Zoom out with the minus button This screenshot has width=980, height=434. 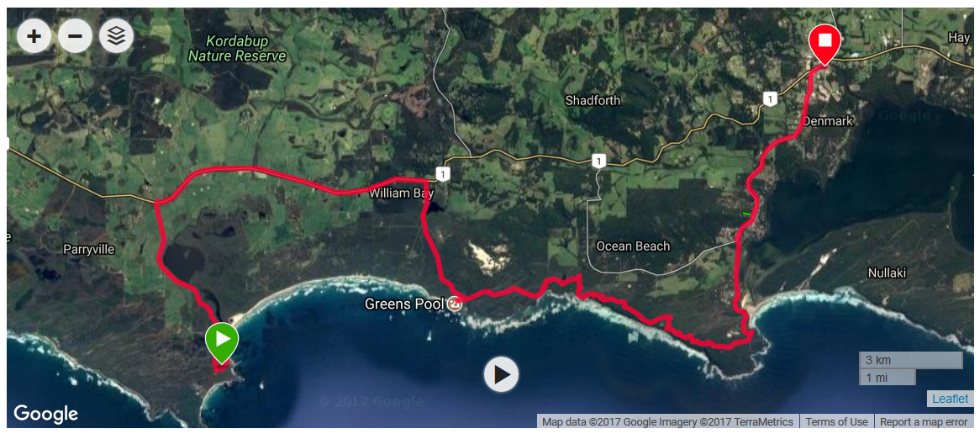coord(75,35)
